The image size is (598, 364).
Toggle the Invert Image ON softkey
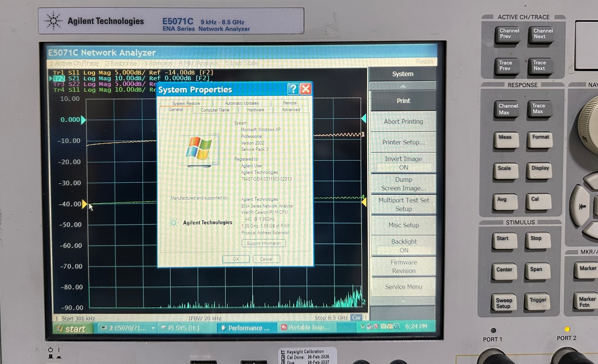pyautogui.click(x=403, y=163)
